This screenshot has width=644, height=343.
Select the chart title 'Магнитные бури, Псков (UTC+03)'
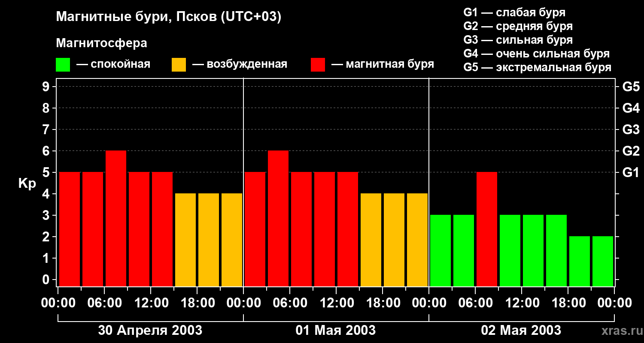pos(168,17)
